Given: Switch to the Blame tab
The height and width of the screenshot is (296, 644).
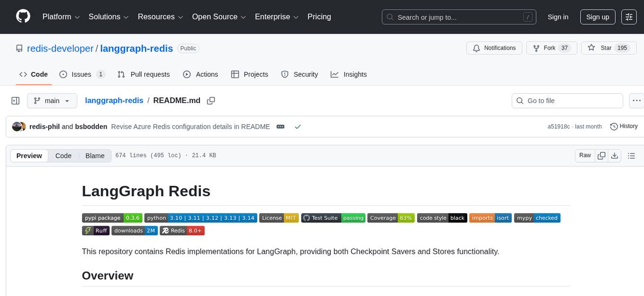Looking at the screenshot, I should (95, 156).
